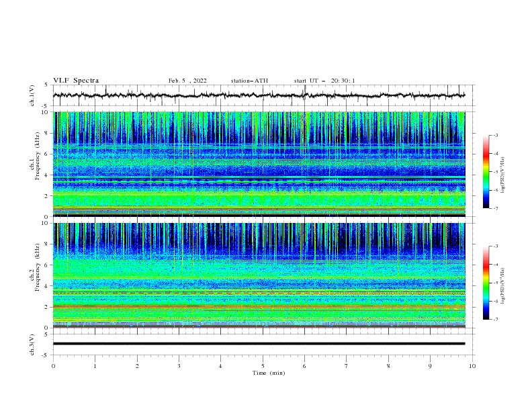532x411 pixels.
Task: Click the ch.1 spectrogram colorbar
Action: pos(486,172)
